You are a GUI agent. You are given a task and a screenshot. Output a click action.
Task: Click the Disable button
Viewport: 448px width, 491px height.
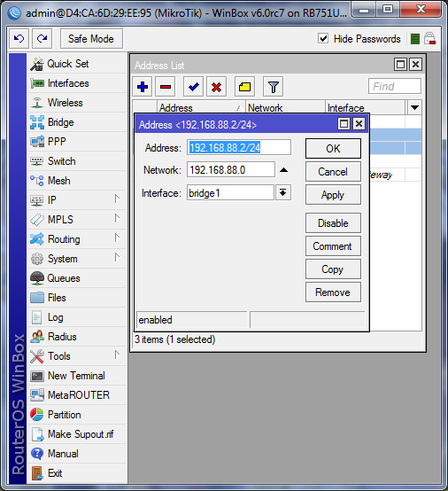click(333, 223)
